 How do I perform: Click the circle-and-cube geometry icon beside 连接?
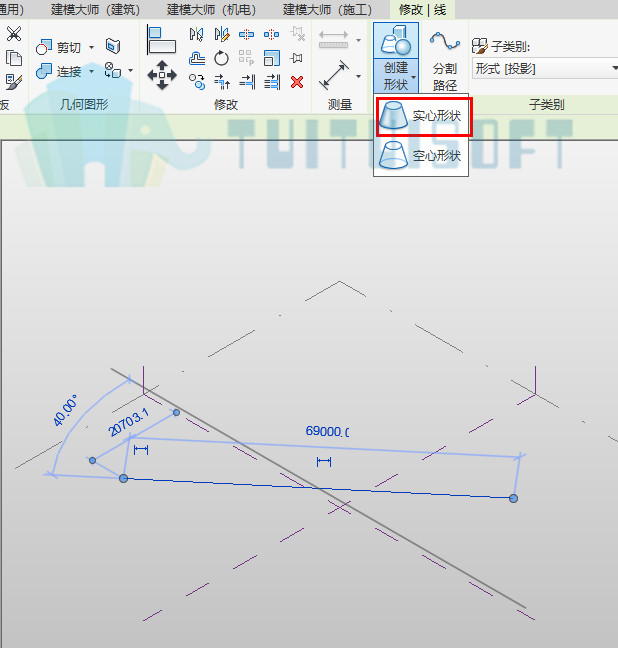click(x=113, y=70)
